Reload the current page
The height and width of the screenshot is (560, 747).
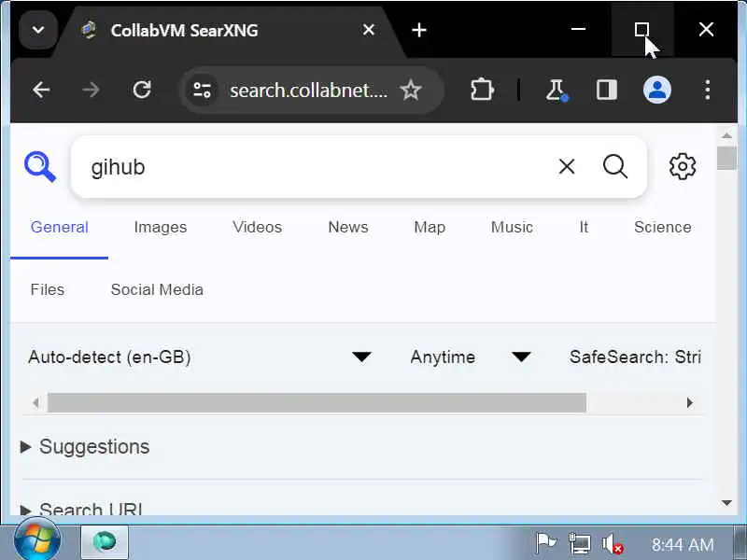point(142,90)
